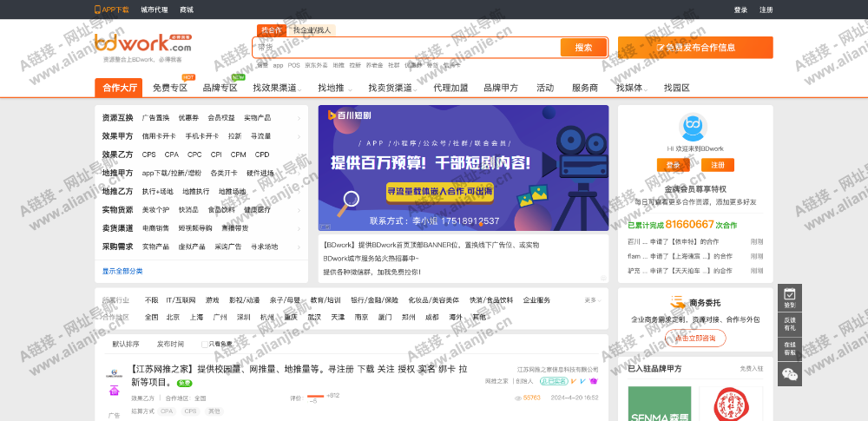Sort listings by 默认排序

[x=126, y=344]
